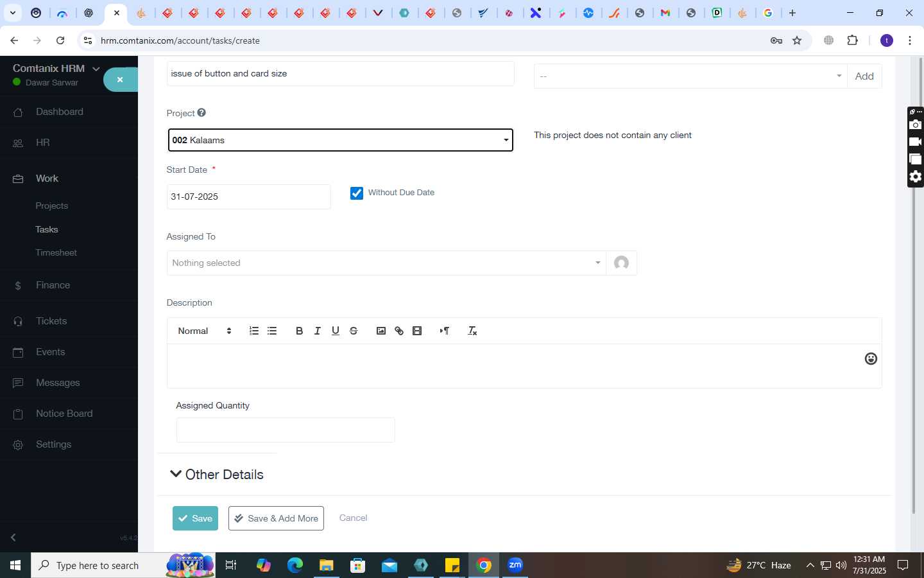
Task: Close sidebar with teal X button
Action: [x=120, y=80]
